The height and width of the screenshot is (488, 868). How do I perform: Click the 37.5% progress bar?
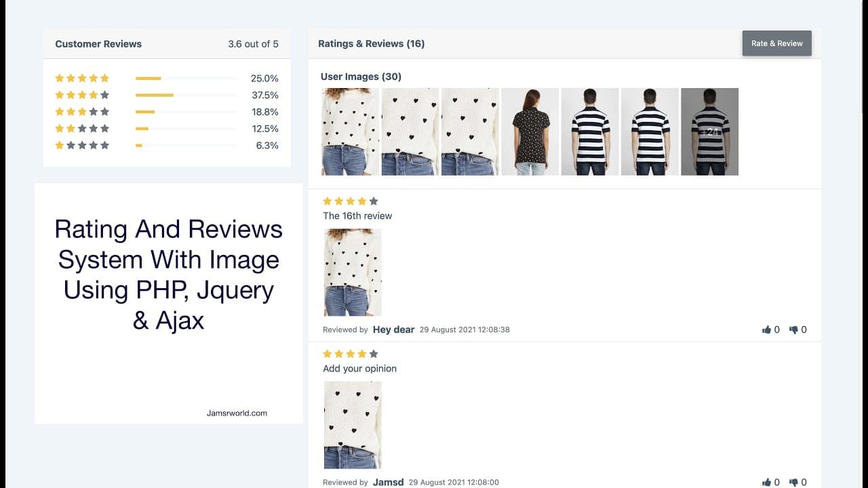pyautogui.click(x=186, y=95)
